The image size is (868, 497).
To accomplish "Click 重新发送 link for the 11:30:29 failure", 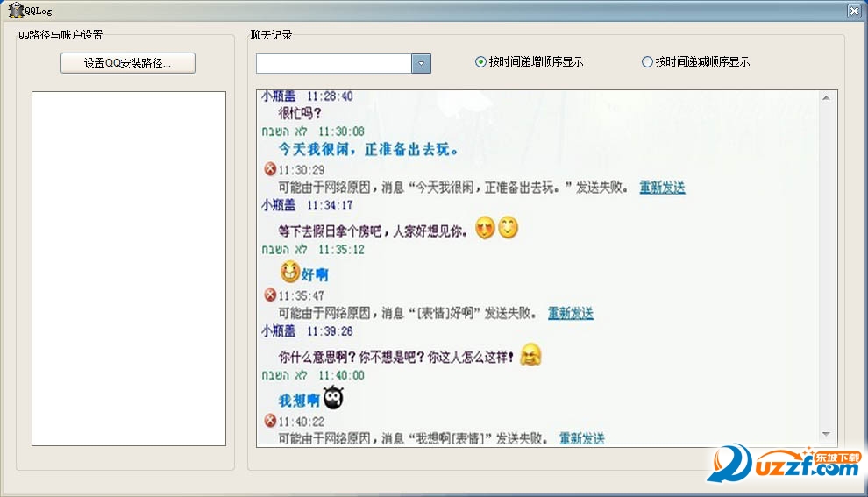I will click(x=662, y=188).
